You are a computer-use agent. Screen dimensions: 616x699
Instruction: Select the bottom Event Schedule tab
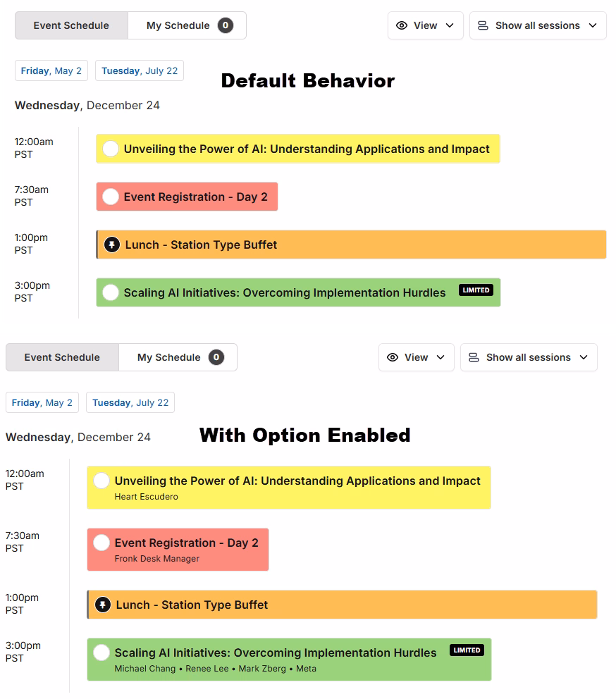pos(62,357)
